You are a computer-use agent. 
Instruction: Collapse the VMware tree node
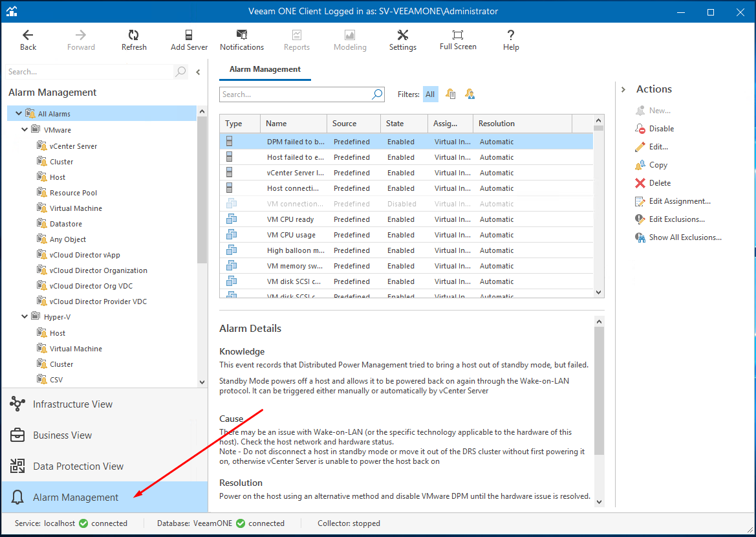tap(25, 130)
